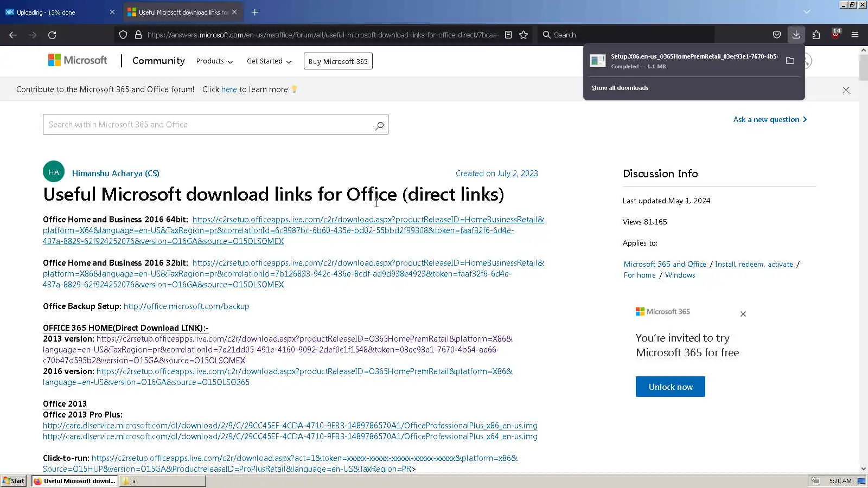Click the HA avatar icon

pyautogui.click(x=54, y=172)
